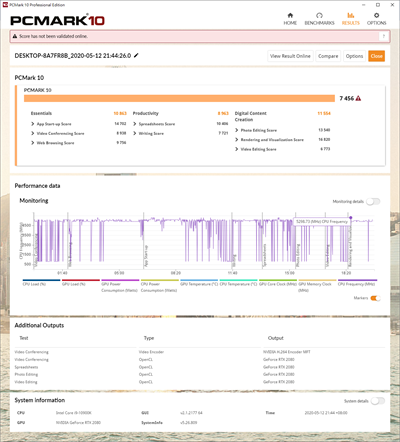Turn off the Markers switch
The height and width of the screenshot is (442, 400).
375,298
